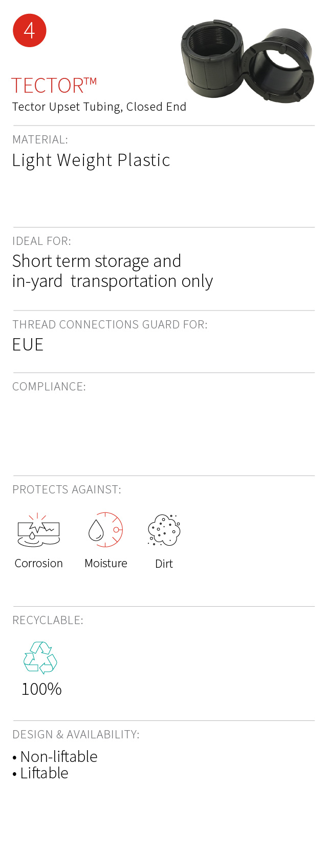Click the red number 4 badge

(x=30, y=31)
